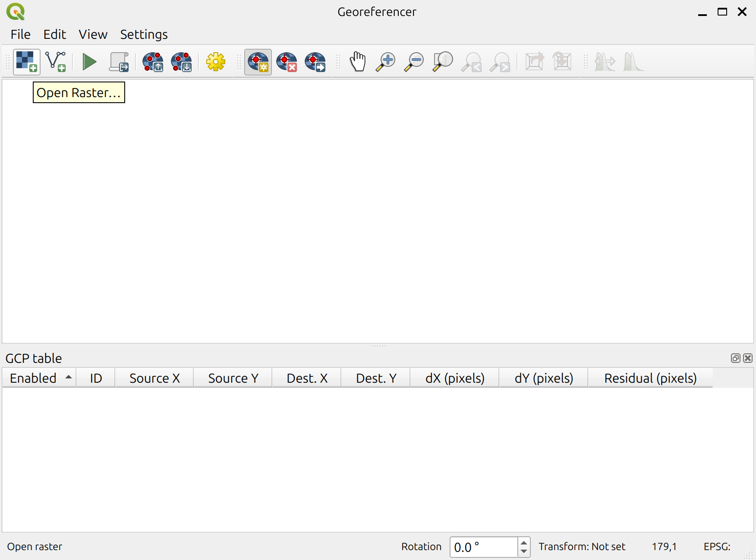Click the Open Raster toolbar icon
Image resolution: width=756 pixels, height=560 pixels.
click(x=26, y=62)
